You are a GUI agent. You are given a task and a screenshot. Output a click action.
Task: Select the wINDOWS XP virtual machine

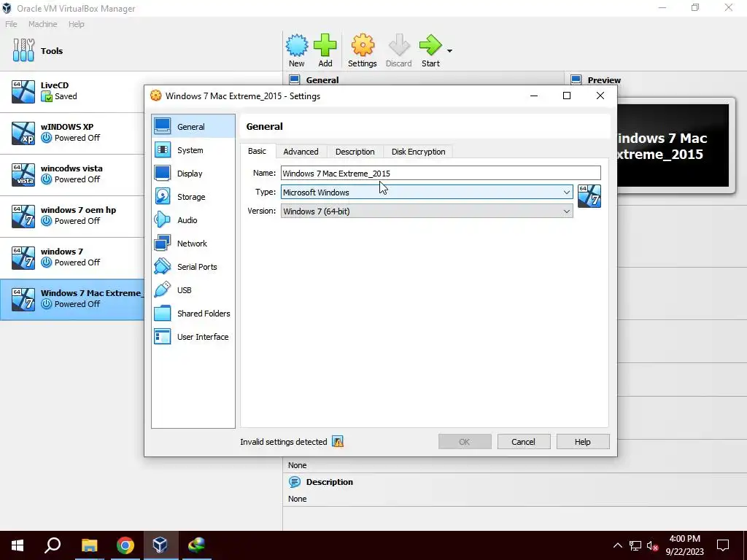(x=72, y=133)
